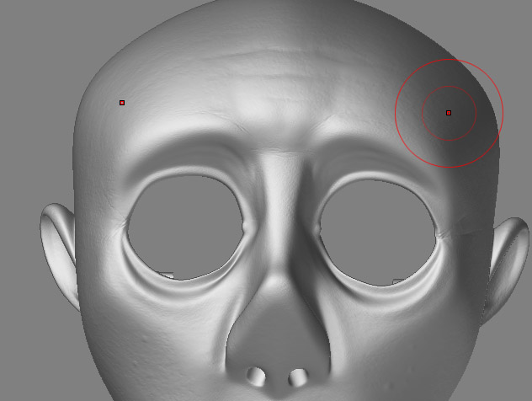The image size is (532, 401).
Task: Click the mirrored red marker outside the brush circle
Action: 122,103
